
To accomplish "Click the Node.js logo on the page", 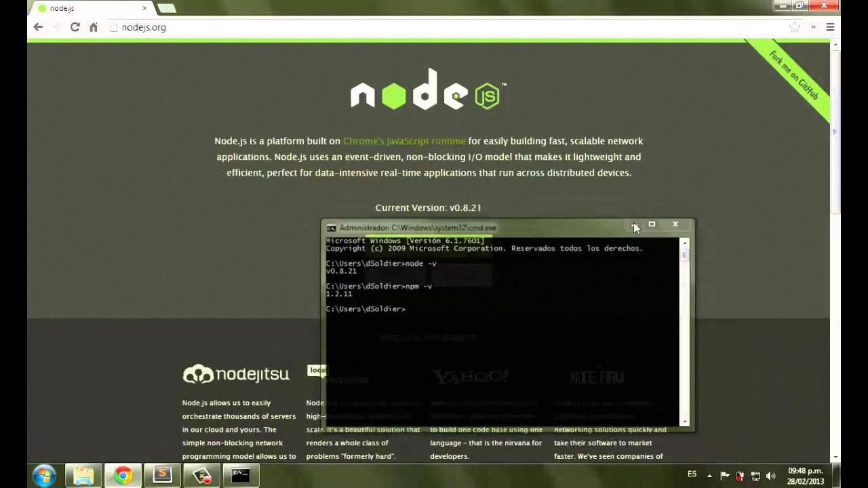I will coord(428,89).
